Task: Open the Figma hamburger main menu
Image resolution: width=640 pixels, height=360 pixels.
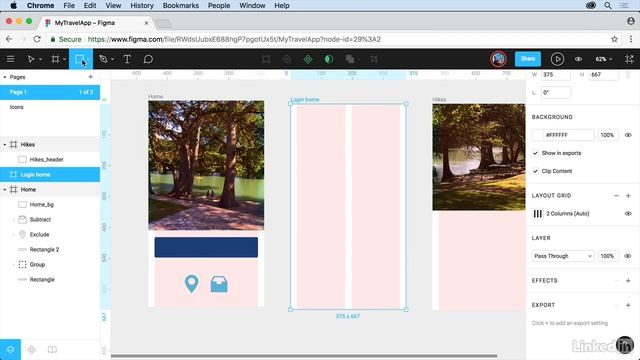Action: click(10, 59)
